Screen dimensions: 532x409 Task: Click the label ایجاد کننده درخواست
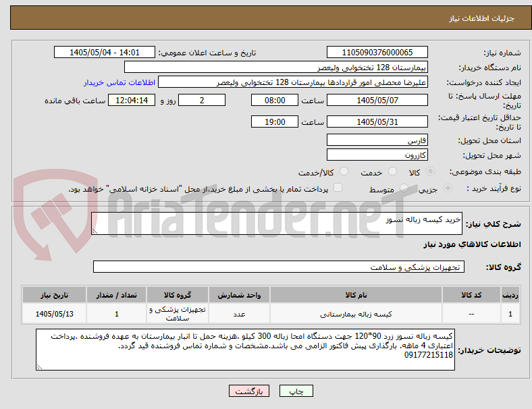coord(484,82)
